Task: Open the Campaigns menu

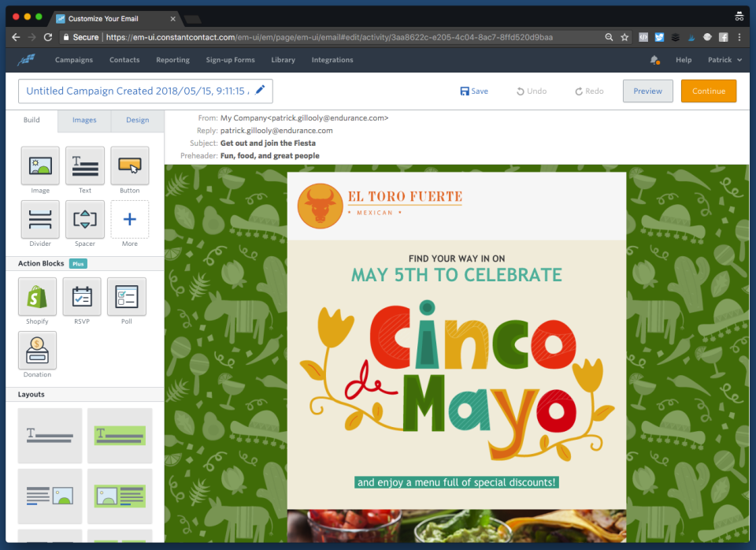Action: [73, 60]
